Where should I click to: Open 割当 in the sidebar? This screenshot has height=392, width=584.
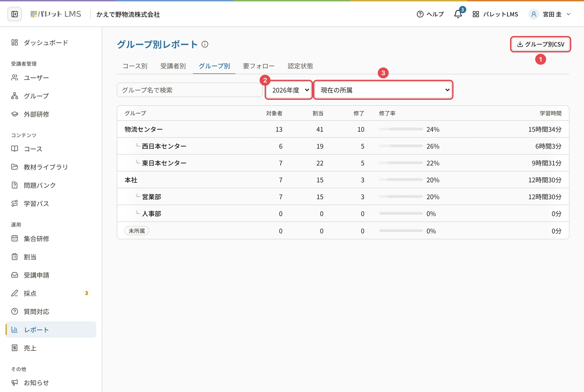pyautogui.click(x=51, y=257)
